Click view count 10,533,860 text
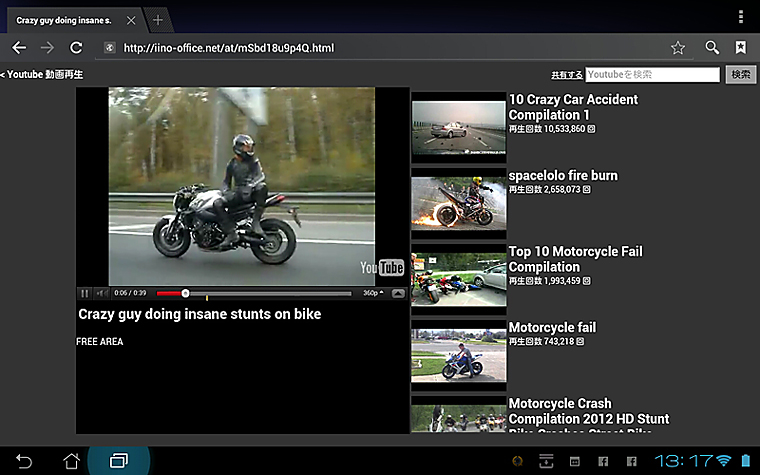 (x=552, y=129)
